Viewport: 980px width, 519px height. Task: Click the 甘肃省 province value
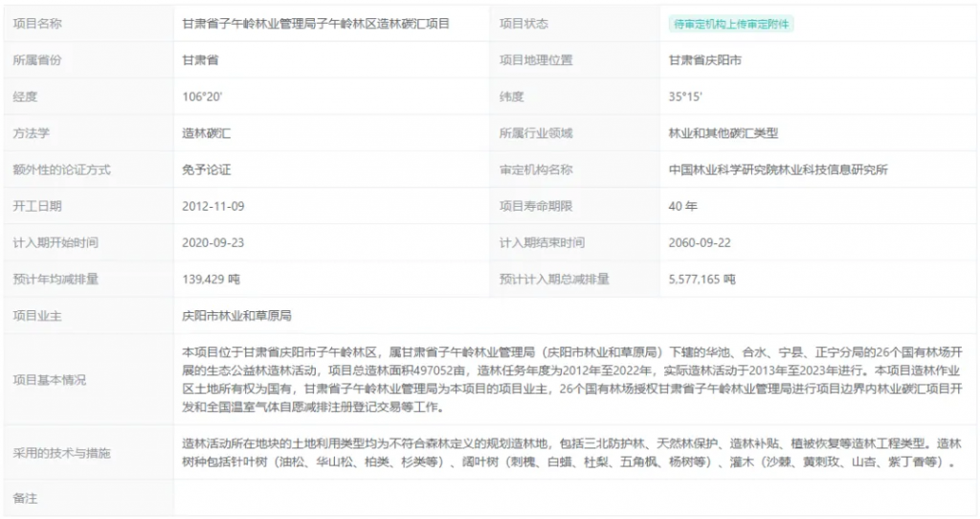point(201,60)
